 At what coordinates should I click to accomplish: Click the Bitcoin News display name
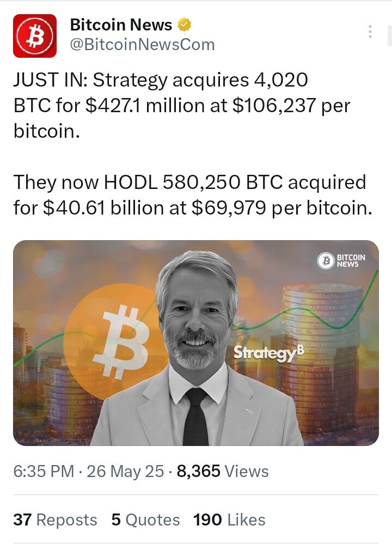[121, 25]
